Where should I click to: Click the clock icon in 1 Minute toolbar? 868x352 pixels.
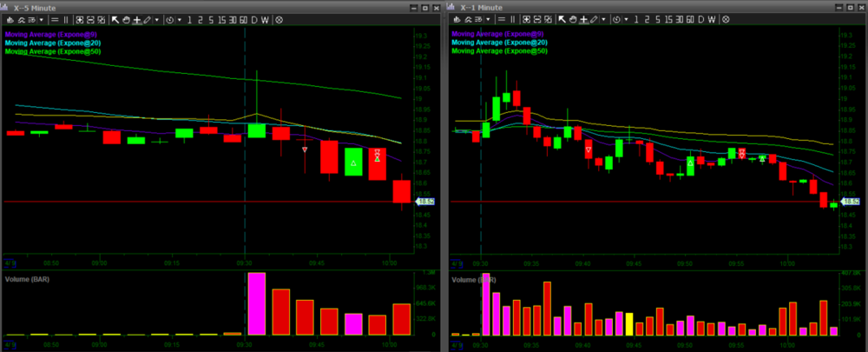coord(615,19)
